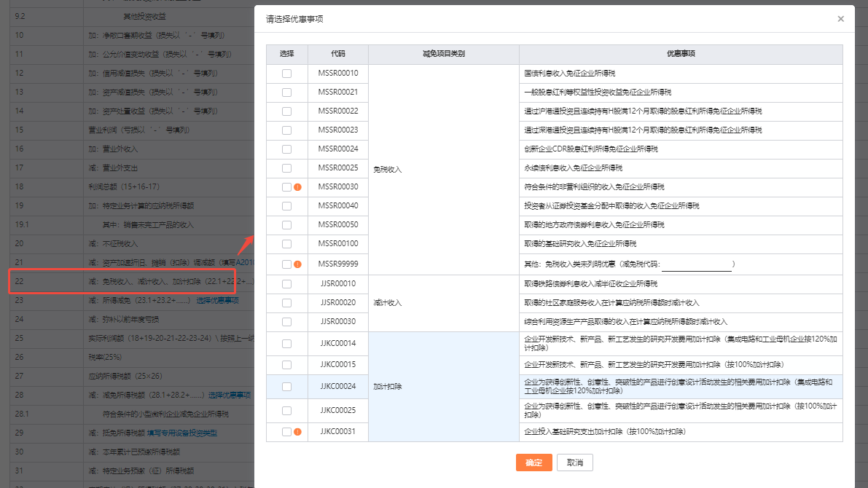The width and height of the screenshot is (868, 488).
Task: Enable the MSSR00100 基础研究收入 checkbox
Action: (286, 244)
